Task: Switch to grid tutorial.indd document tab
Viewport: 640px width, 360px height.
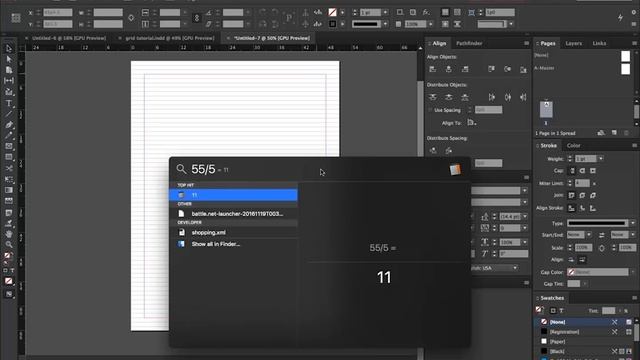Action: pyautogui.click(x=170, y=38)
